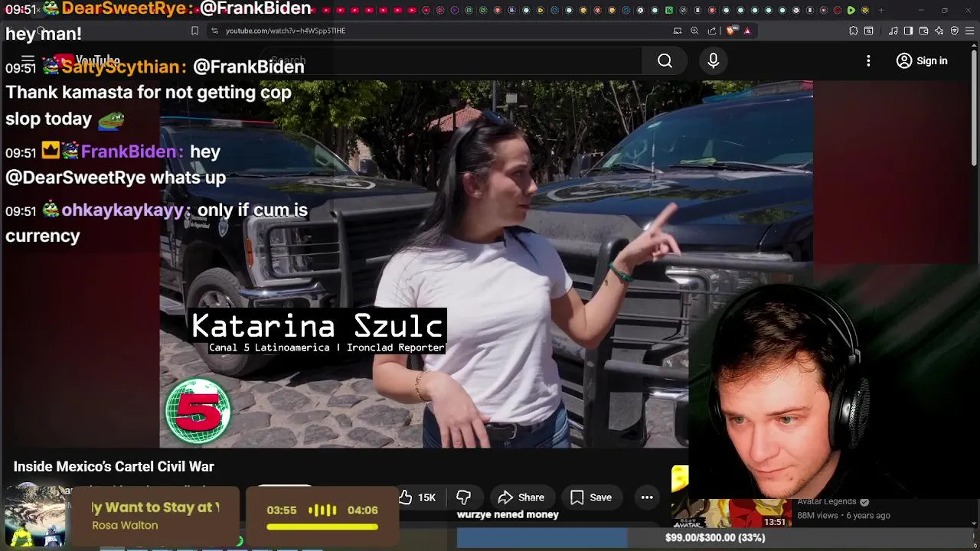This screenshot has height=551, width=980.
Task: Toggle the browser sidebar panel icon
Action: click(908, 31)
